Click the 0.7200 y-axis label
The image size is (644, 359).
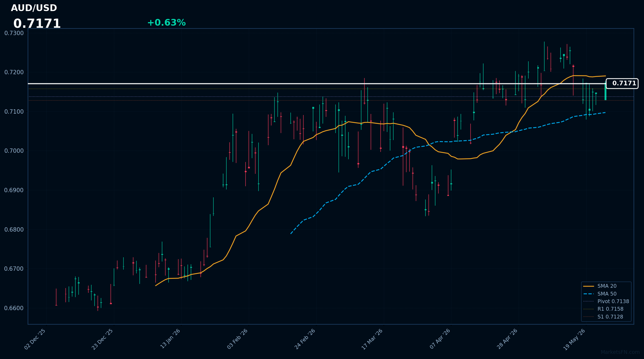click(x=14, y=72)
